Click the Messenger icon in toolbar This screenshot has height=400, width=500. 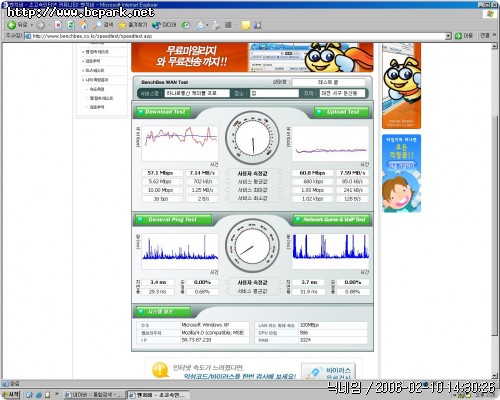258,25
